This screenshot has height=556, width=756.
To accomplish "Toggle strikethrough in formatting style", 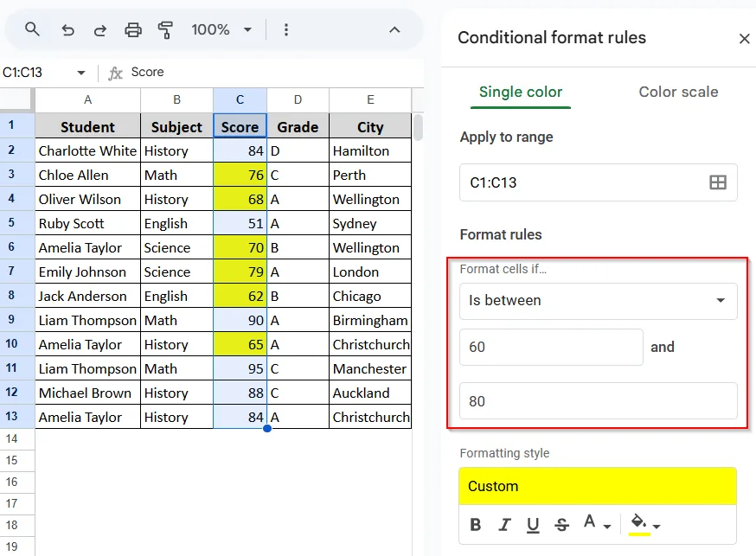I will [561, 524].
